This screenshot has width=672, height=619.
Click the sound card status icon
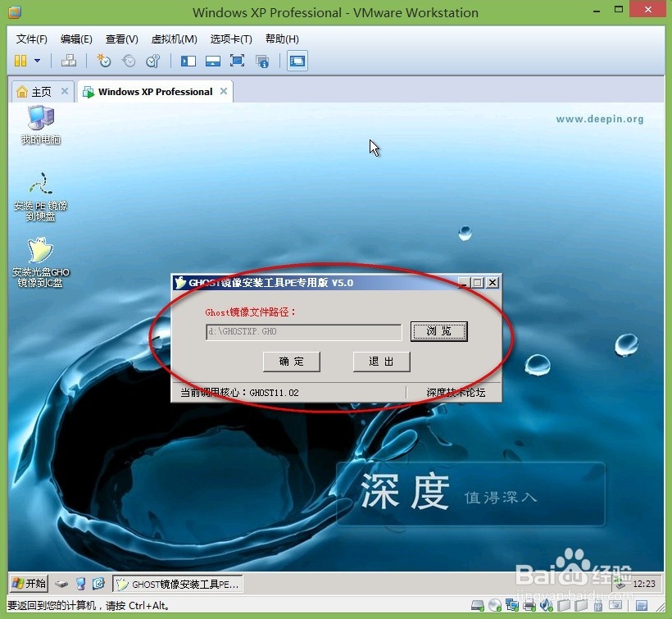tap(547, 605)
